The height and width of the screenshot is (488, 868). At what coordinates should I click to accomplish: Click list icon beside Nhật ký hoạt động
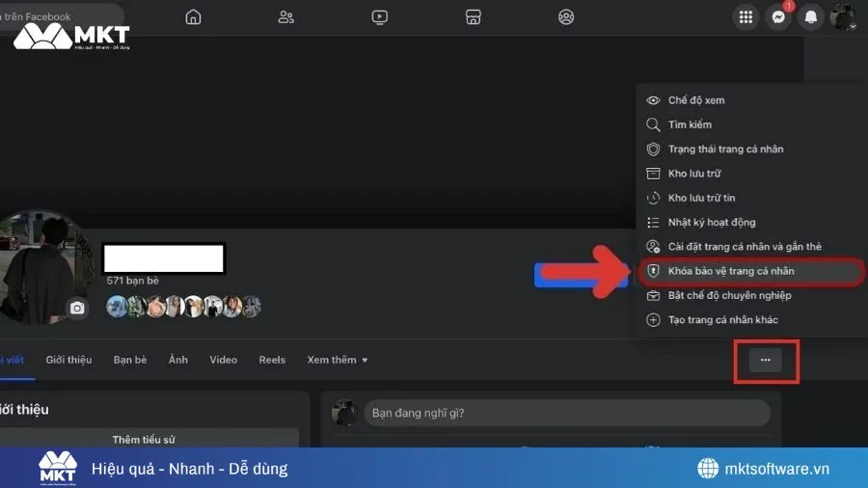[x=653, y=222]
